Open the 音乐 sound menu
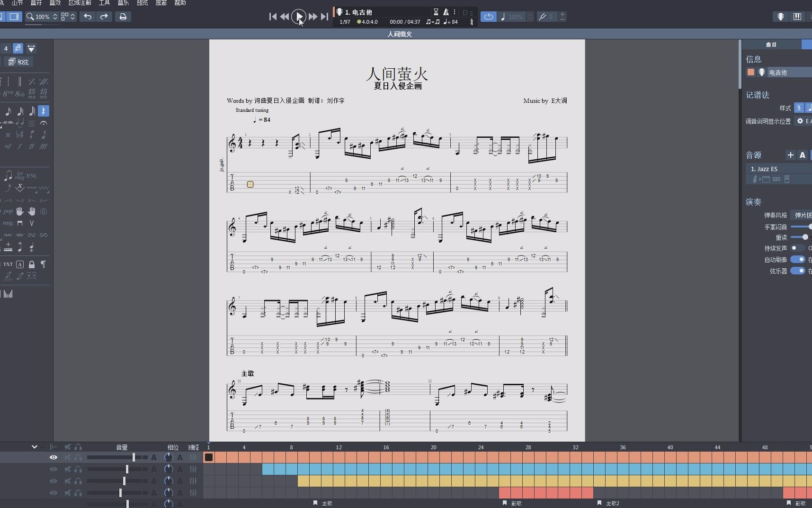 pos(123,3)
